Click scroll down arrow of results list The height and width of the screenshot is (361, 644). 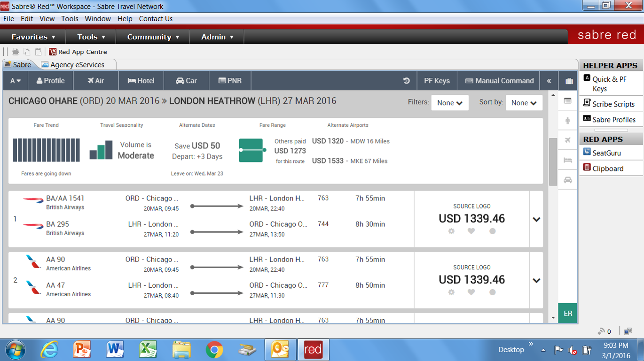click(553, 318)
